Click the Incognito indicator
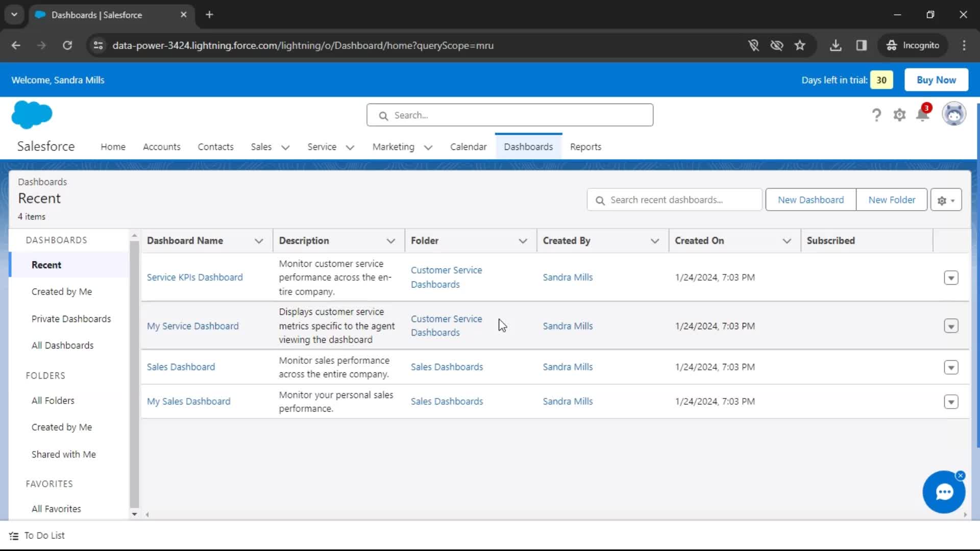 coord(913,45)
